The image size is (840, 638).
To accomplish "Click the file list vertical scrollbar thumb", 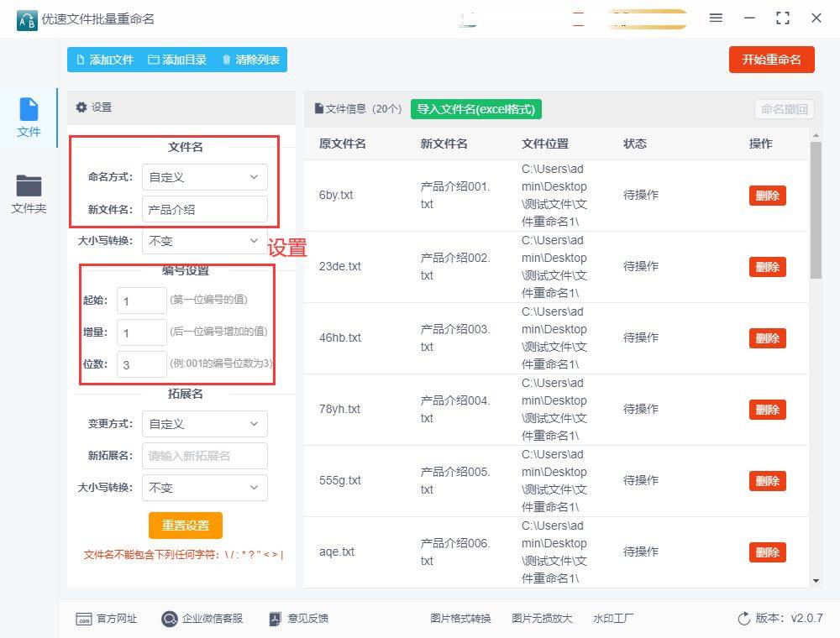I will point(816,210).
